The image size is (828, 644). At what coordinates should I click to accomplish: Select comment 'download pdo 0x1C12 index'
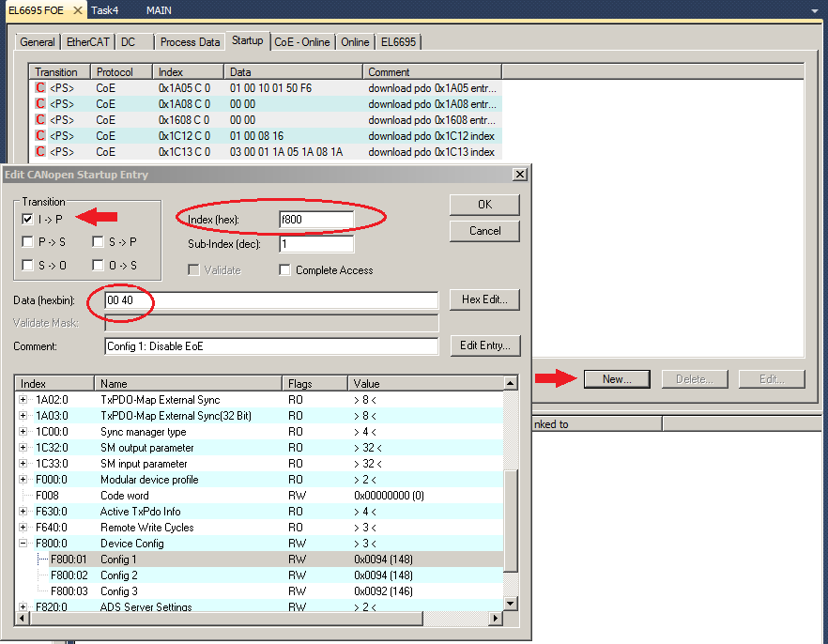[432, 136]
